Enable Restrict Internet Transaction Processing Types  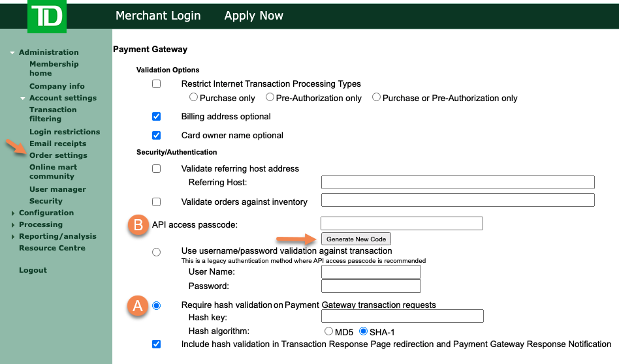coord(156,84)
